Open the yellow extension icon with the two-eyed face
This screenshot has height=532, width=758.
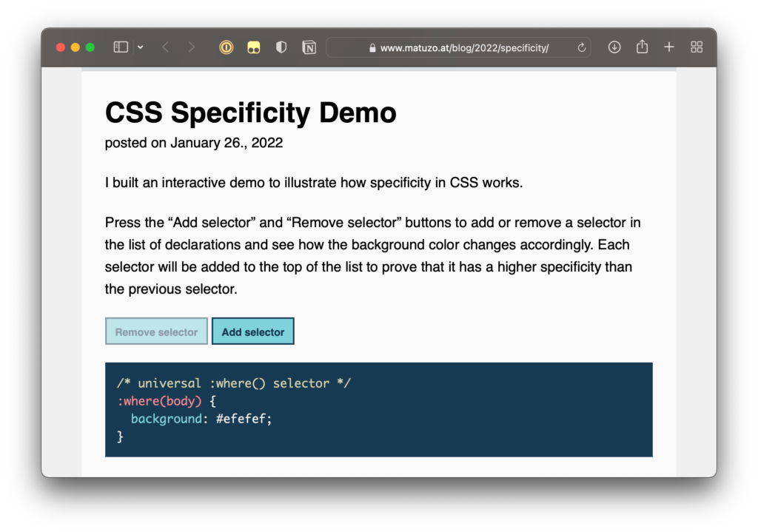point(254,47)
